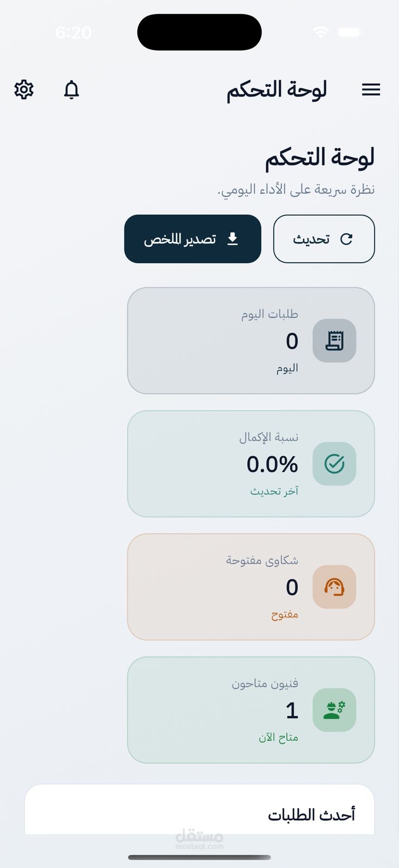Click the download icon inside تصدير الملخص button
The width and height of the screenshot is (399, 868).
pos(233,239)
